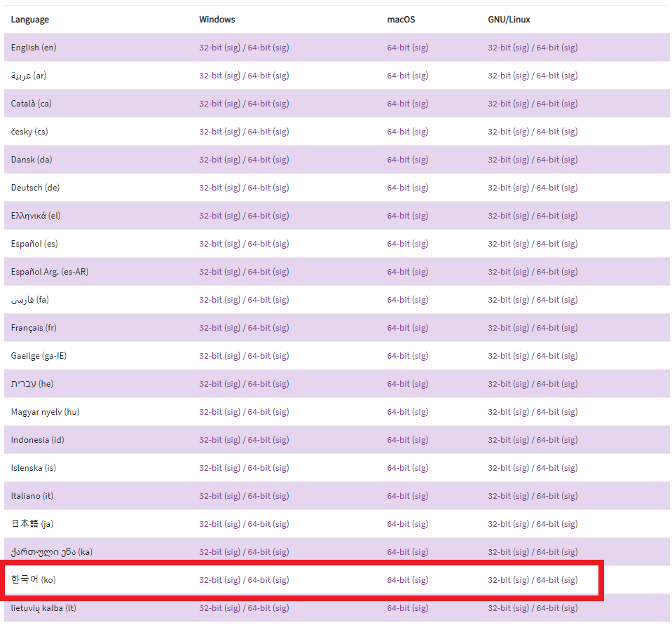Image resolution: width=672 pixels, height=627 pixels.
Task: Download macOS 64-bit for Korean (ko)
Action: tap(398, 579)
